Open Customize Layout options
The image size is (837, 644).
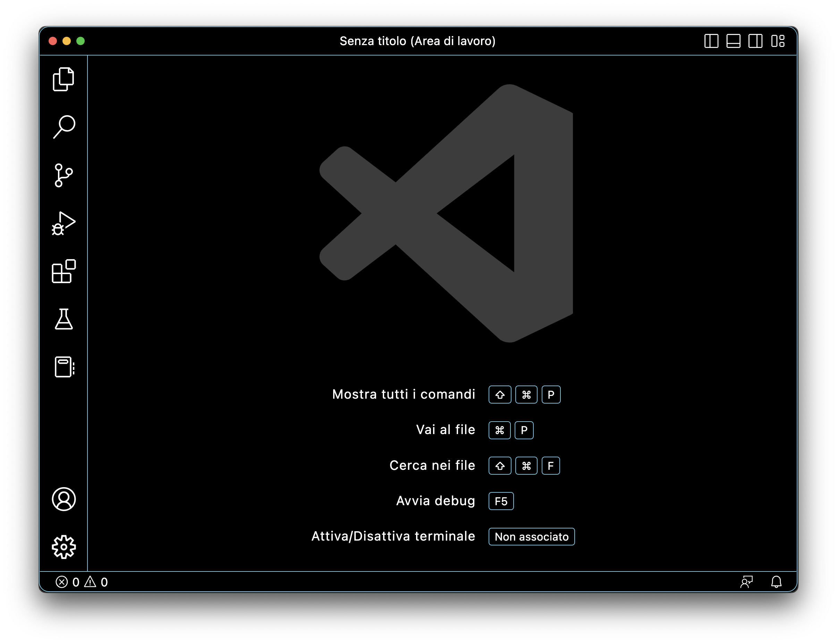point(778,41)
